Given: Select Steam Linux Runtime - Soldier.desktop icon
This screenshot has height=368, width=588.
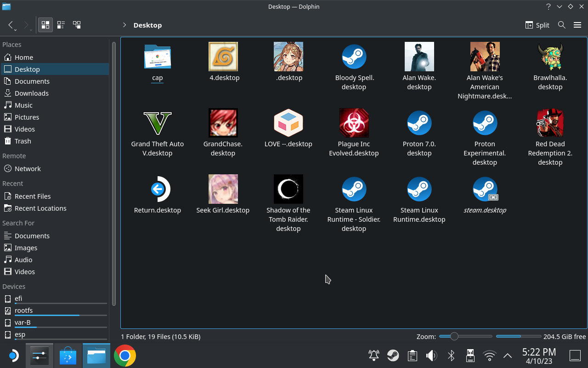Looking at the screenshot, I should [354, 189].
